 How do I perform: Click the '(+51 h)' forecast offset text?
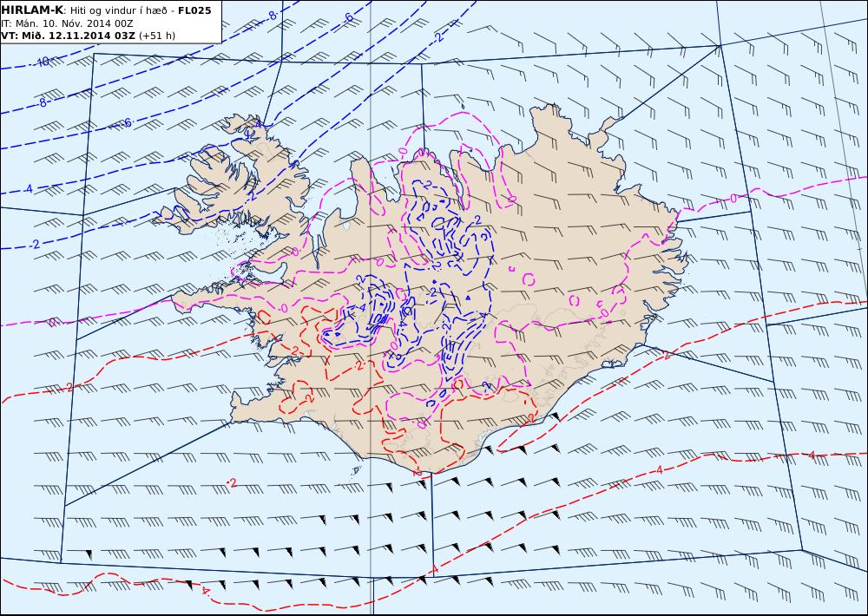click(x=156, y=36)
